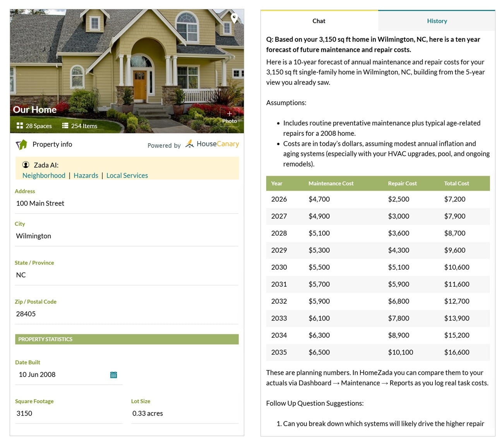504x445 pixels.
Task: Click the map pin icon on the photo
Action: tap(234, 18)
